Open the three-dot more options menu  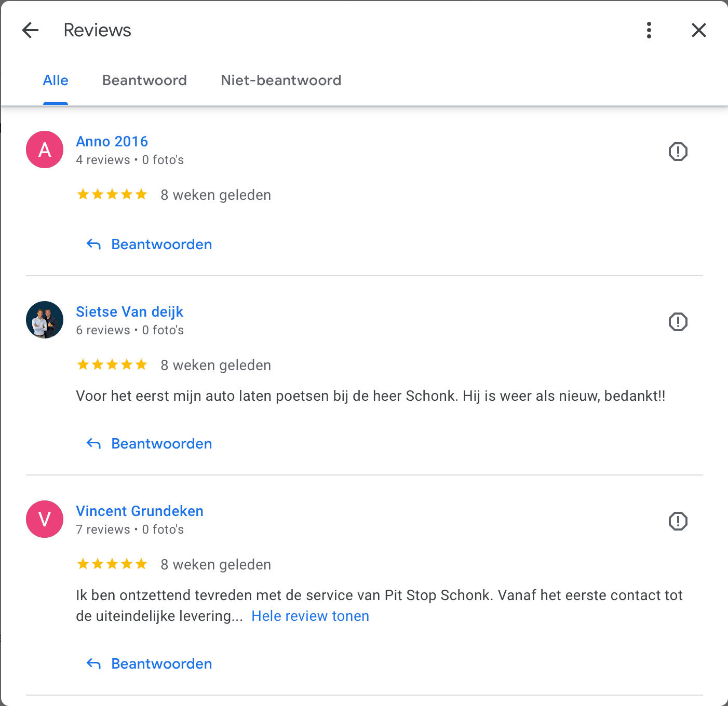[x=649, y=30]
